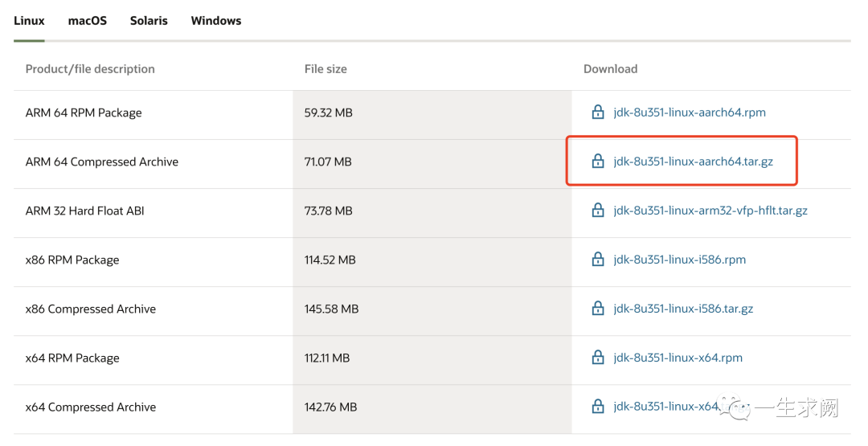Click lock icon beside arm32-vfp-hflt archive
868x446 pixels.
pyautogui.click(x=598, y=211)
